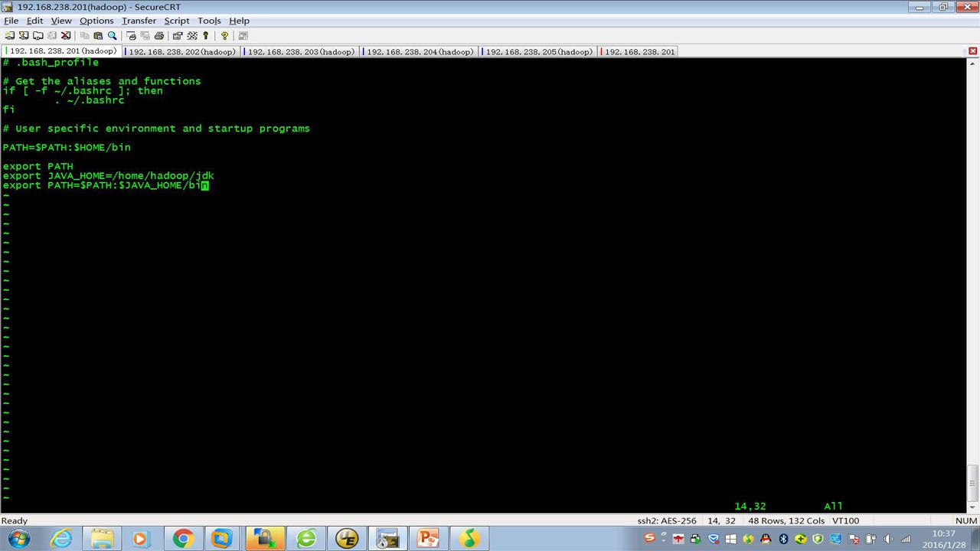The image size is (980, 551).
Task: Click Connect in Tab toolbar icon
Action: [x=38, y=36]
